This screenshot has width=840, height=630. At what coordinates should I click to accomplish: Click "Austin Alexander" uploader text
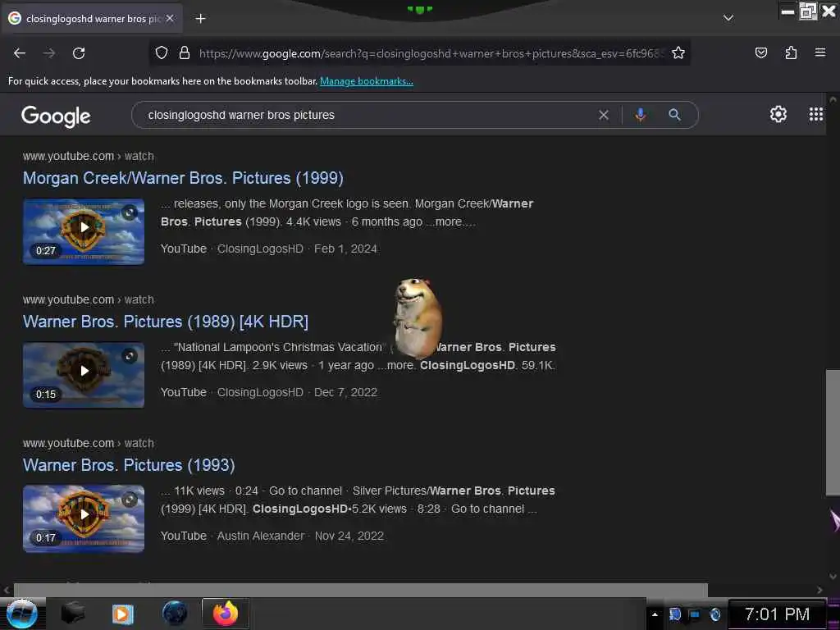pos(260,536)
